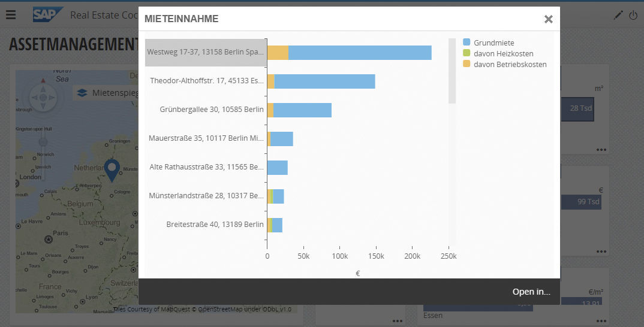Select Westweg 17-37 Berlin category row
Screen dimensions: 644x327
(206, 53)
